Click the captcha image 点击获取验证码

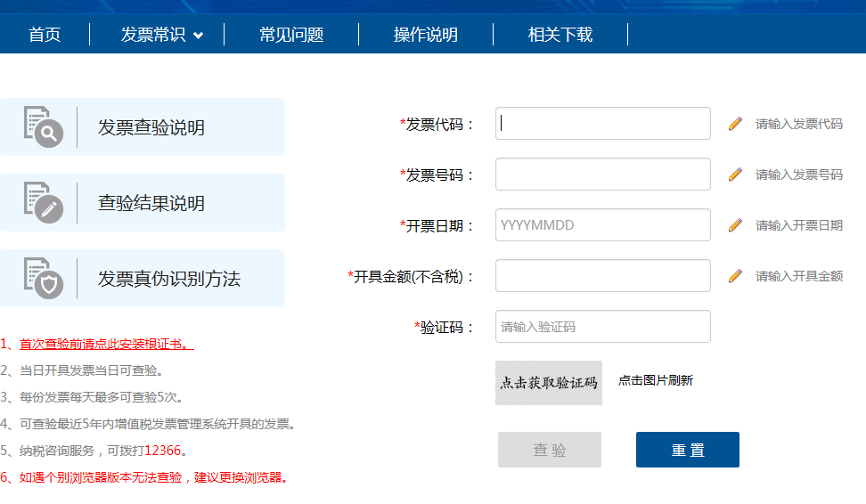pos(549,383)
